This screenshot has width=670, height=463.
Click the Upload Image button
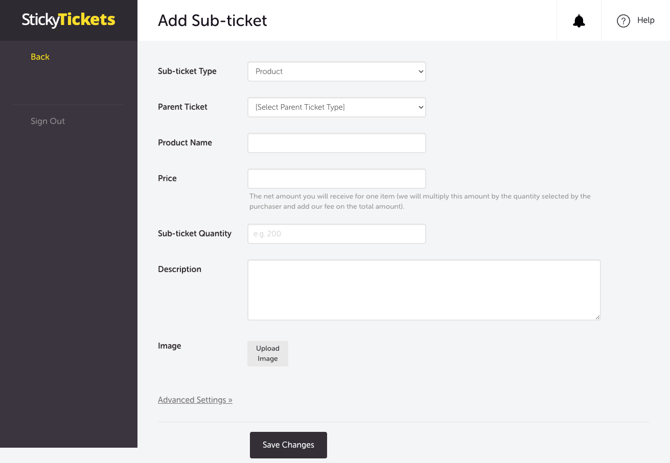267,354
